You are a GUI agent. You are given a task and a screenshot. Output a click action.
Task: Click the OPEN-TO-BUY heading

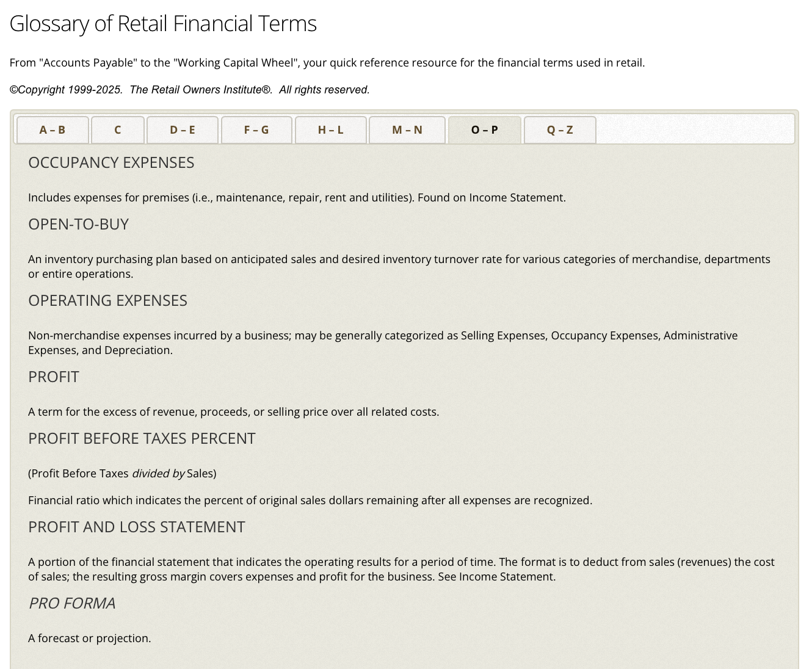[x=78, y=224]
